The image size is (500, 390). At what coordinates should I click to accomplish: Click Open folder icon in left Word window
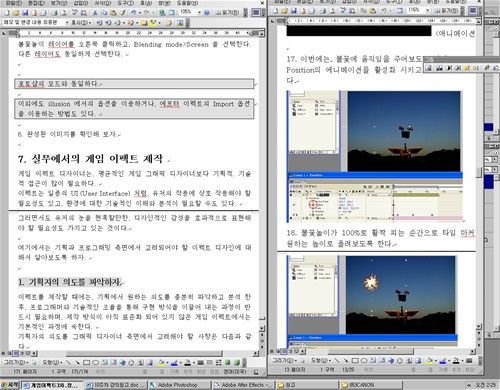coord(16,13)
